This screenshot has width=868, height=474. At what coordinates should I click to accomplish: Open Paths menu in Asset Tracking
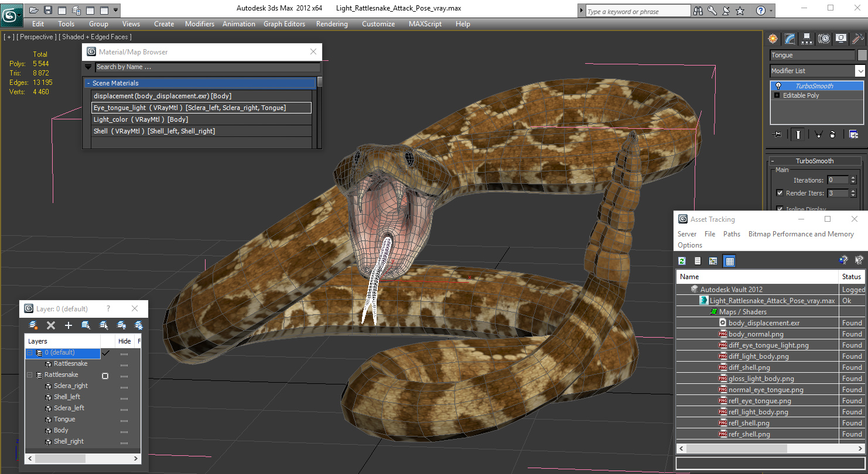pyautogui.click(x=732, y=234)
